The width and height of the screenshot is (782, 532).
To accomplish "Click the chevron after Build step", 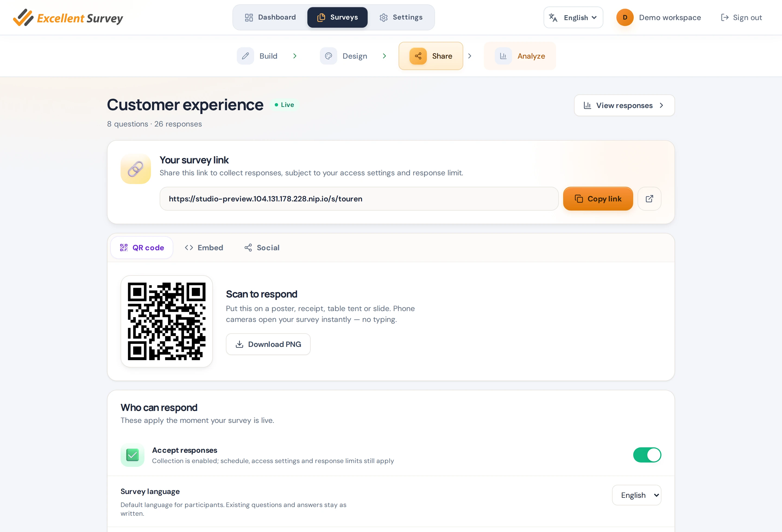I will (295, 56).
